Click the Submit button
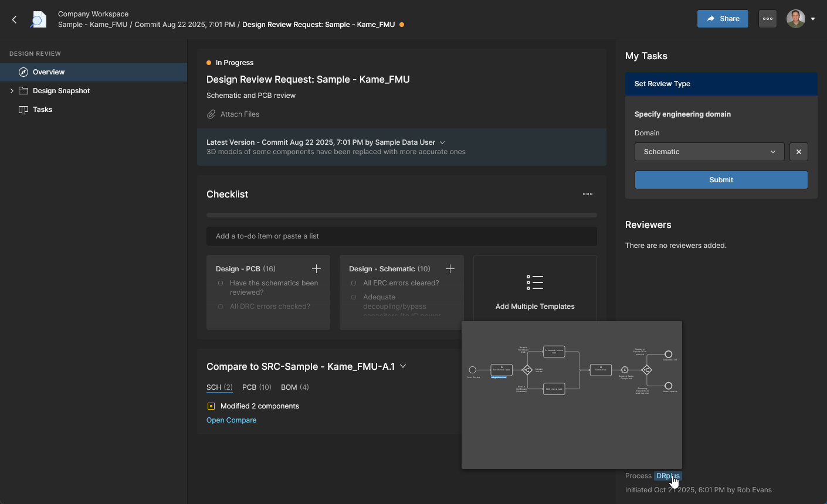 pyautogui.click(x=721, y=180)
